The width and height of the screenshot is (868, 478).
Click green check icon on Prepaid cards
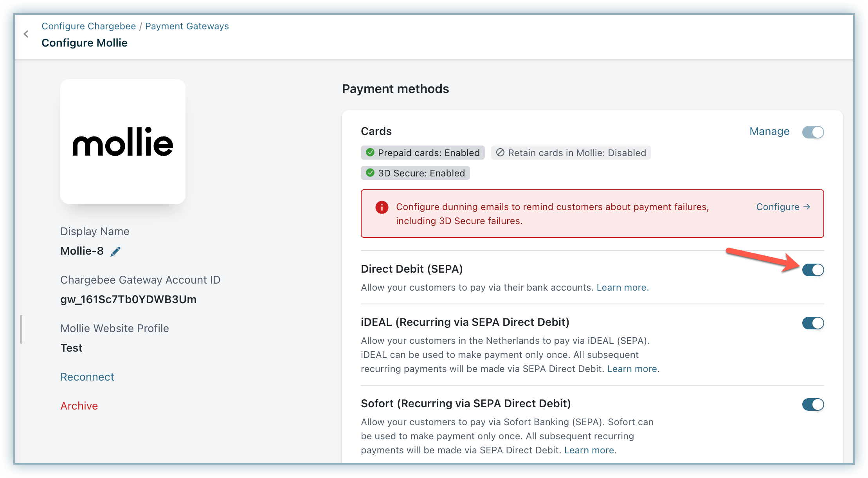[370, 153]
